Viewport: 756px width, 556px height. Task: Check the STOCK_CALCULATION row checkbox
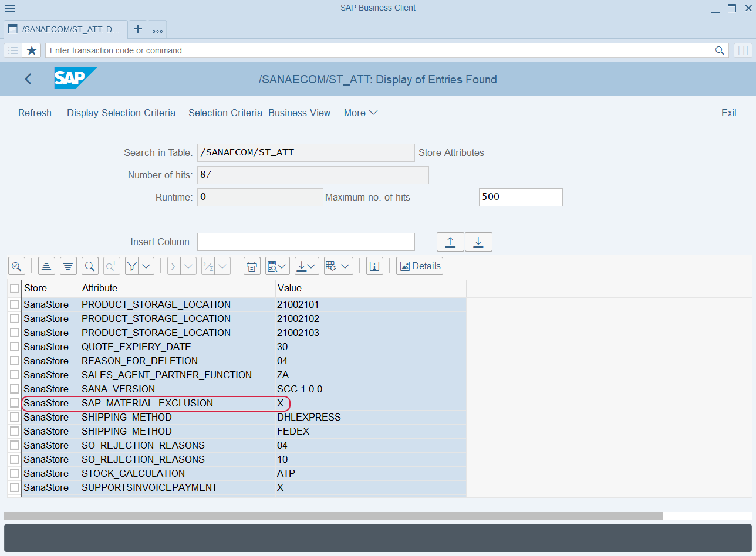coord(15,473)
